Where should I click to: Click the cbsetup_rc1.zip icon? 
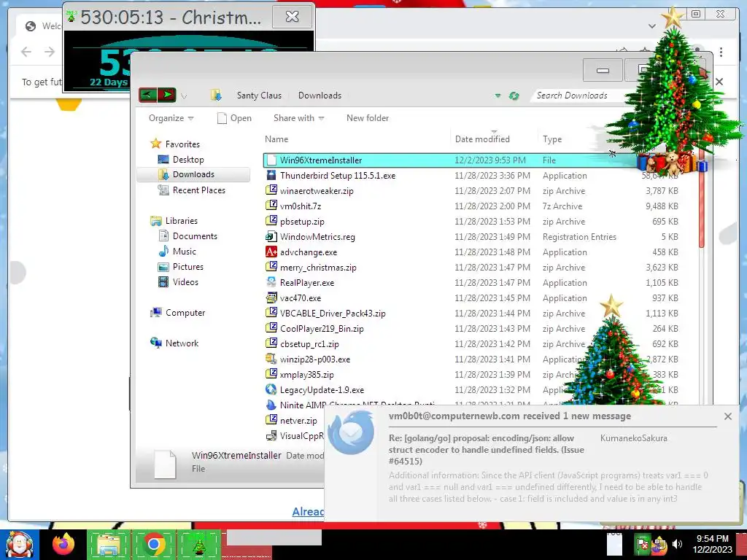click(x=271, y=343)
